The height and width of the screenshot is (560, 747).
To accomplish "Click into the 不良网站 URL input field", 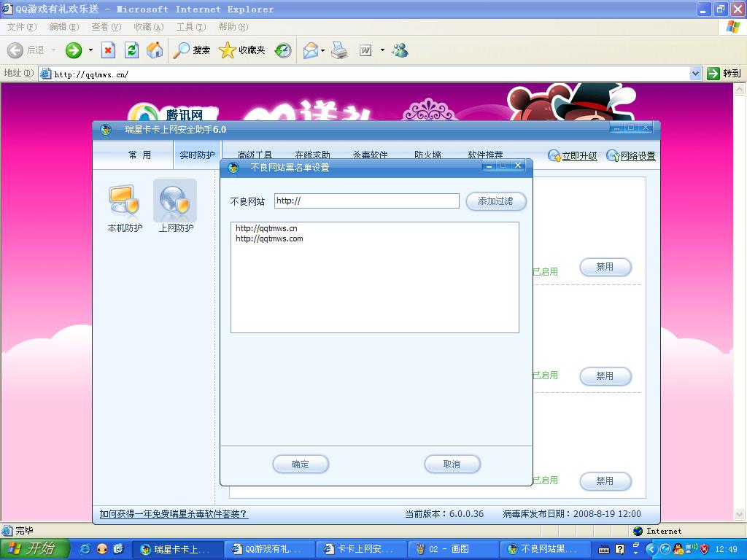I will pos(367,201).
